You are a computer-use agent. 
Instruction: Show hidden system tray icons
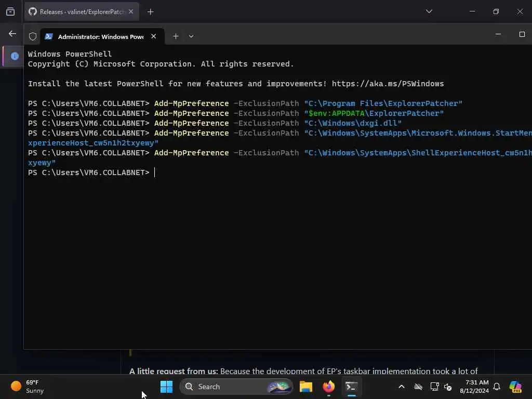click(402, 387)
